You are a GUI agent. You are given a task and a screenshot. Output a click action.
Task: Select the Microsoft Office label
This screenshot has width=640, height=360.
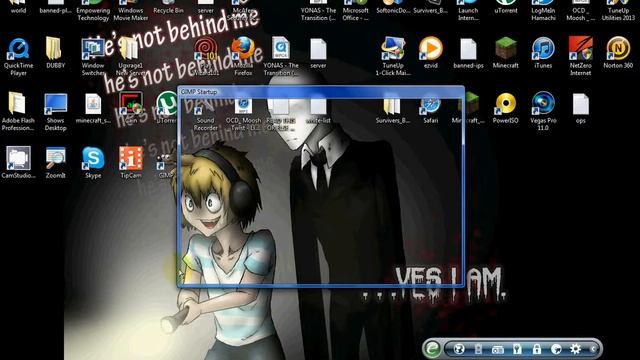[355, 14]
